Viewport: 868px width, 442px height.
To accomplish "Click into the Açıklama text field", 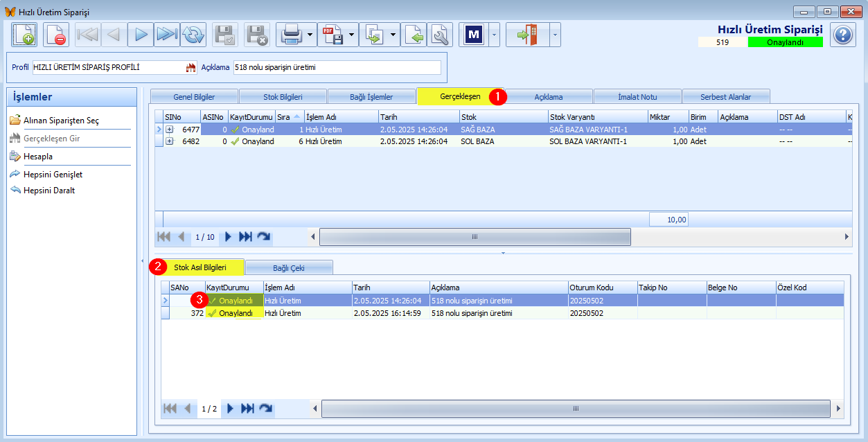I will 337,68.
